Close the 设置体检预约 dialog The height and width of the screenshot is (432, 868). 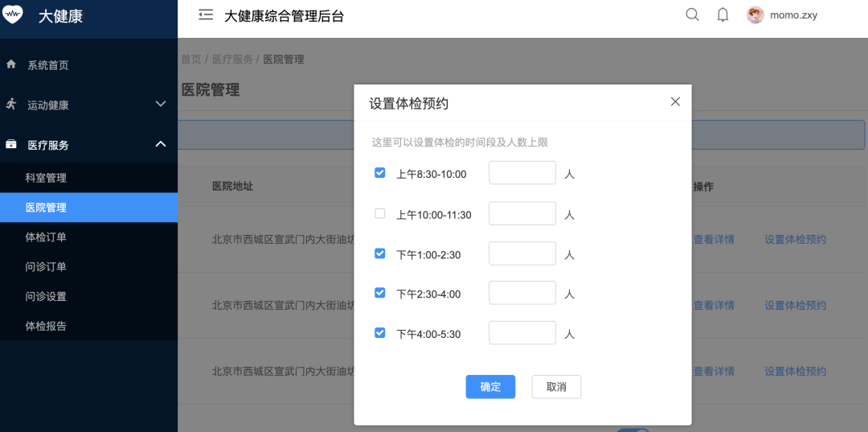coord(675,101)
